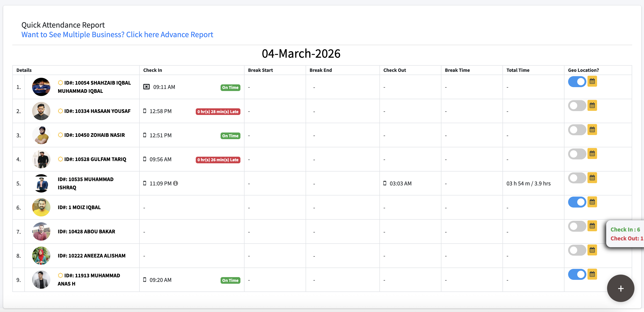Open calendar icon for Shahzaib Iqbal row
Image resolution: width=644 pixels, height=312 pixels.
592,82
